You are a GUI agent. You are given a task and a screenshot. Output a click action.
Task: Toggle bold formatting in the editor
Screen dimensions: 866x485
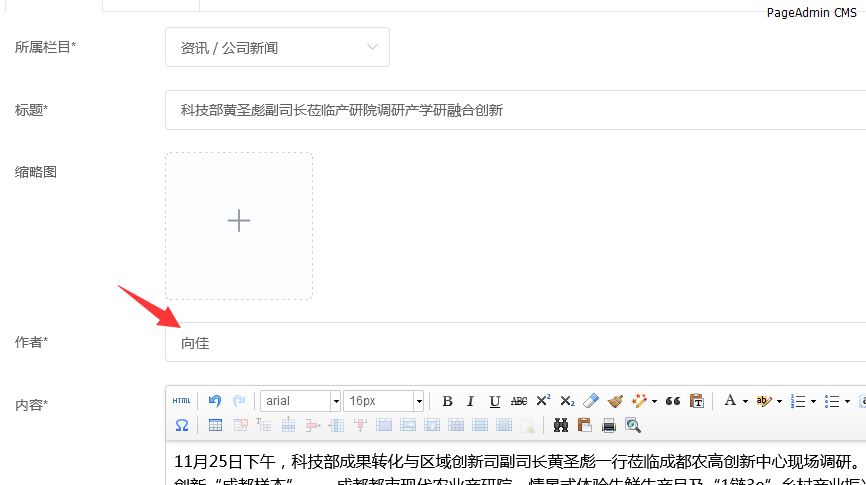447,401
